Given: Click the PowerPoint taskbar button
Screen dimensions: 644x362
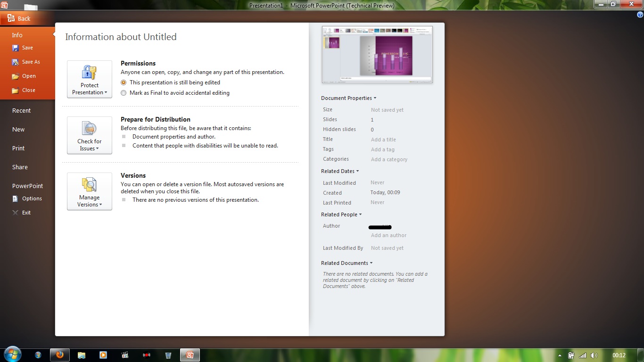Looking at the screenshot, I should coord(190,355).
